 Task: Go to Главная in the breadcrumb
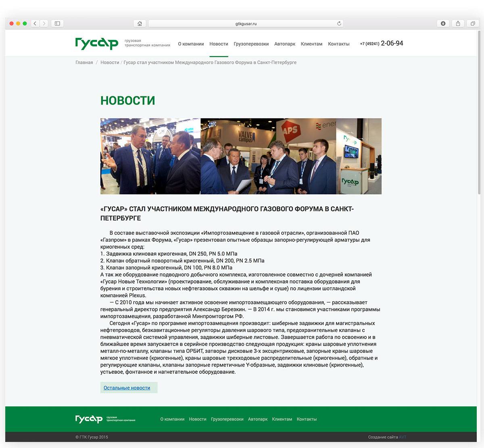pos(84,63)
